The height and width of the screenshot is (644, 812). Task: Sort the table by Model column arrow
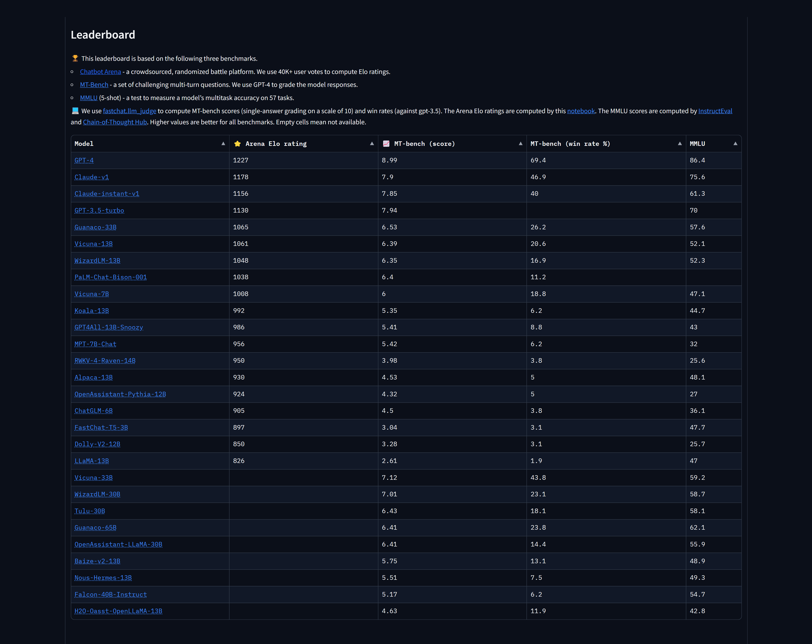click(223, 143)
